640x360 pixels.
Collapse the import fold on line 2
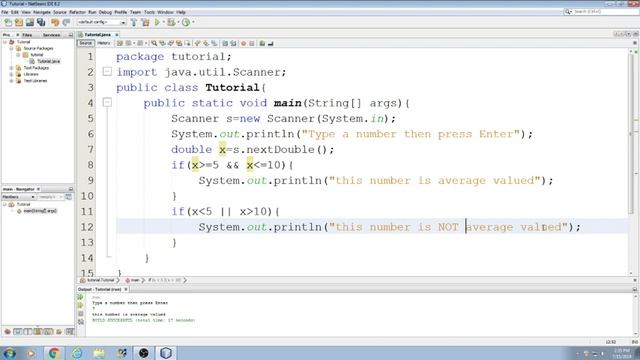pyautogui.click(x=107, y=71)
